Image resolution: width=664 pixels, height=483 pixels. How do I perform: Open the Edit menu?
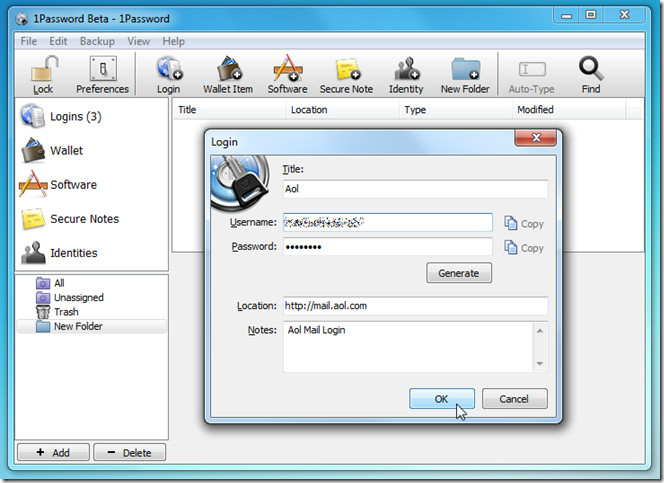tap(58, 41)
